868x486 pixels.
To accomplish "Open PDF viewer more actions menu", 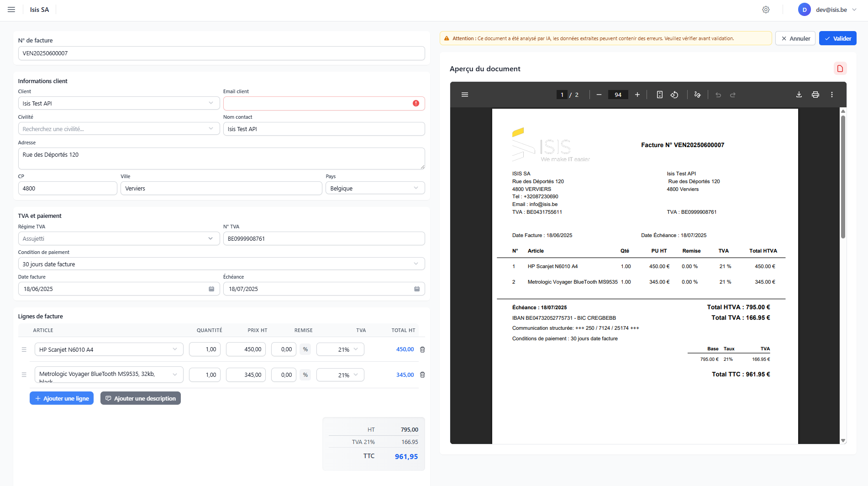I will [831, 95].
